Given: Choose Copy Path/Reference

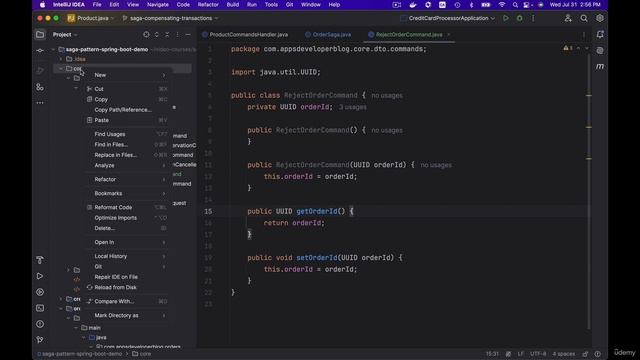Looking at the screenshot, I should 127,110.
